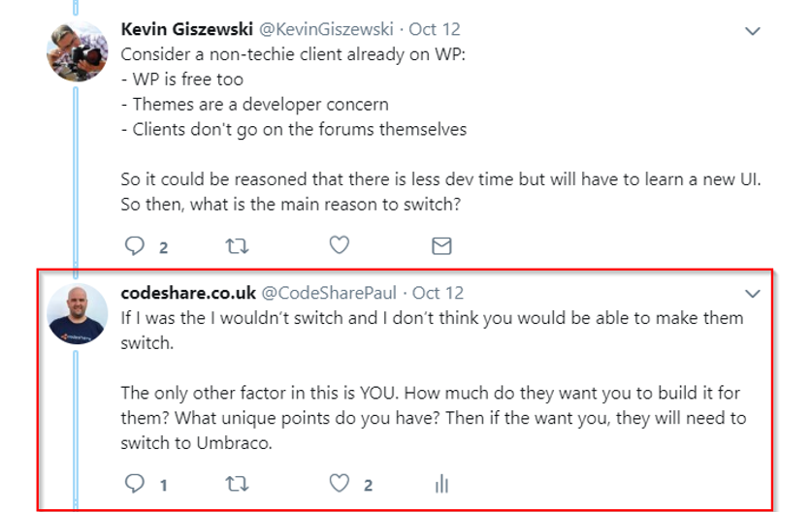Image resolution: width=812 pixels, height=512 pixels.
Task: Click the @KevinGiszewski handle
Action: coord(325,30)
